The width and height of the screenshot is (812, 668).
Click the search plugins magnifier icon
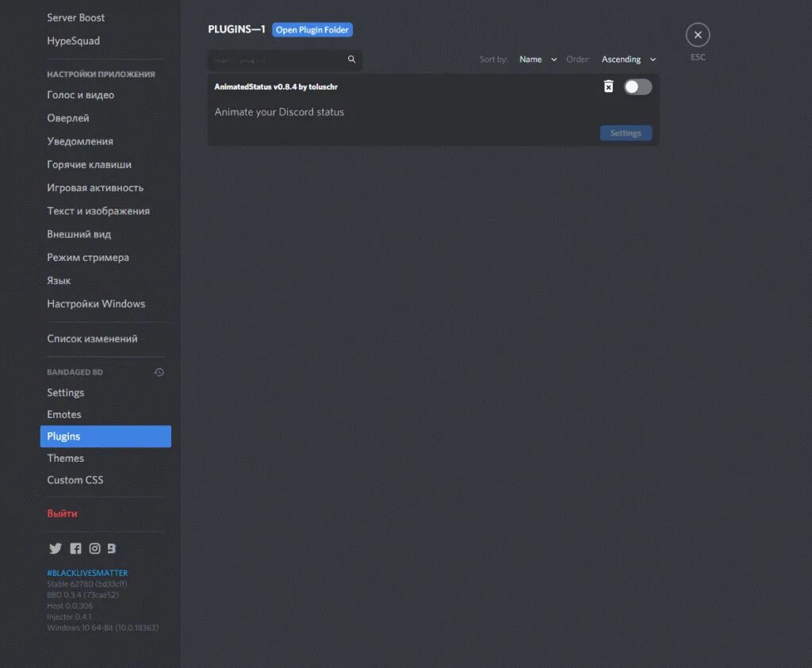click(351, 60)
